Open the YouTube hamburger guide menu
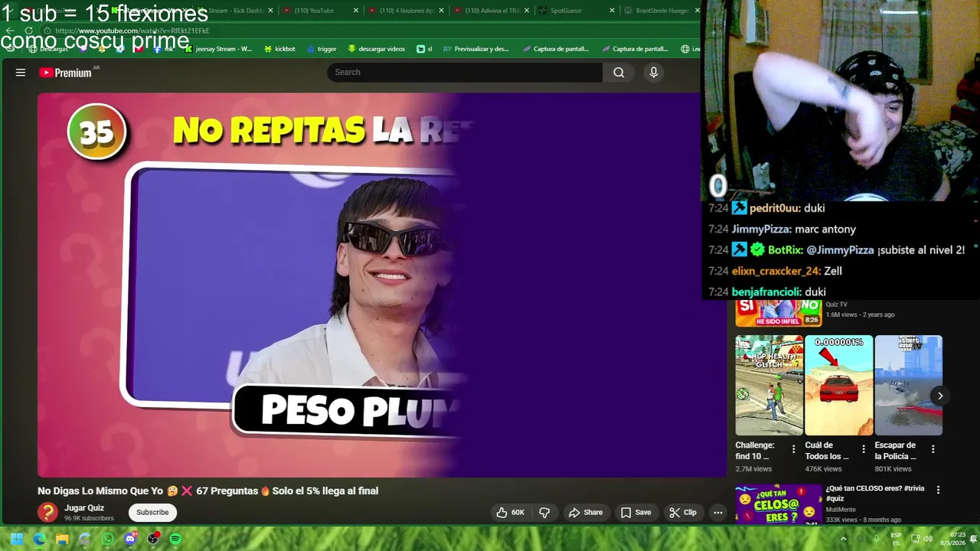980x551 pixels. click(x=21, y=73)
